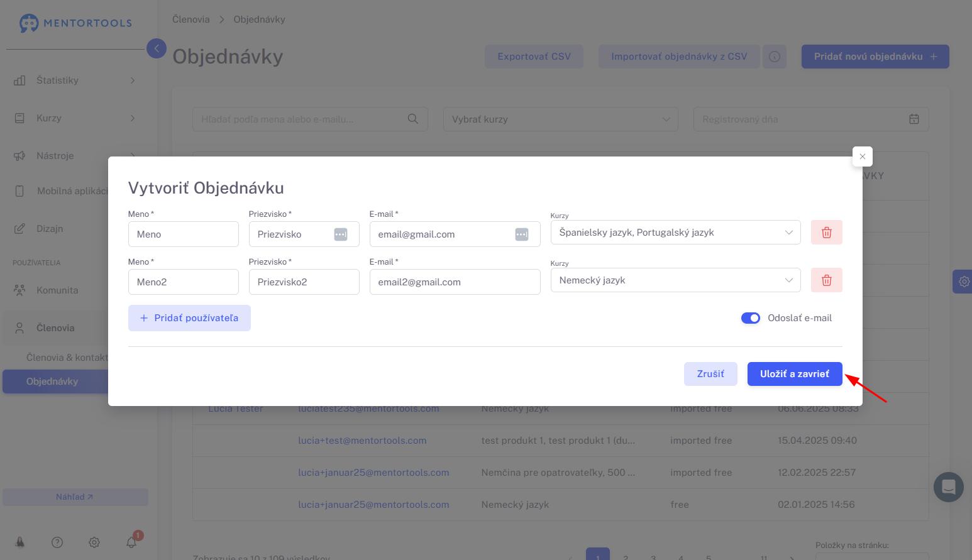Open the Kurzy dropdown showing Nemecký jazyk

(675, 280)
